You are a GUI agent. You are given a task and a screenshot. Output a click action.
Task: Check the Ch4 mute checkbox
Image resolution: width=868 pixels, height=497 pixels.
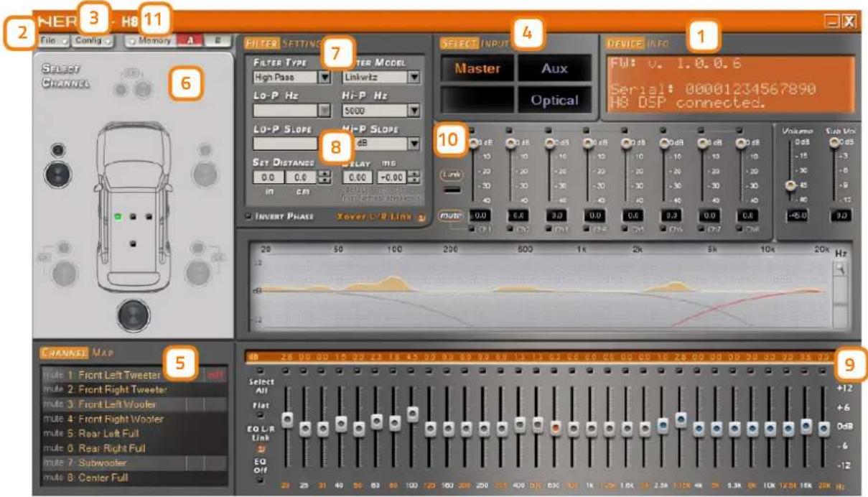pyautogui.click(x=586, y=229)
